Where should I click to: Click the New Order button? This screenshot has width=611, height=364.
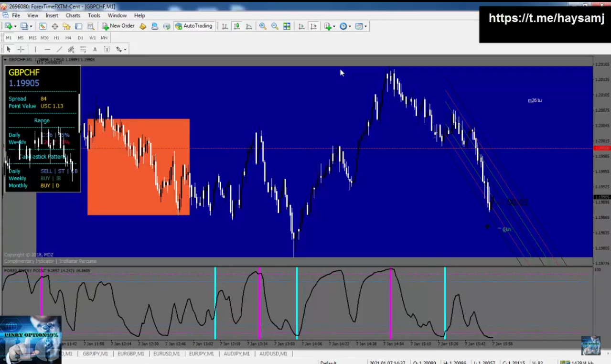coord(118,26)
